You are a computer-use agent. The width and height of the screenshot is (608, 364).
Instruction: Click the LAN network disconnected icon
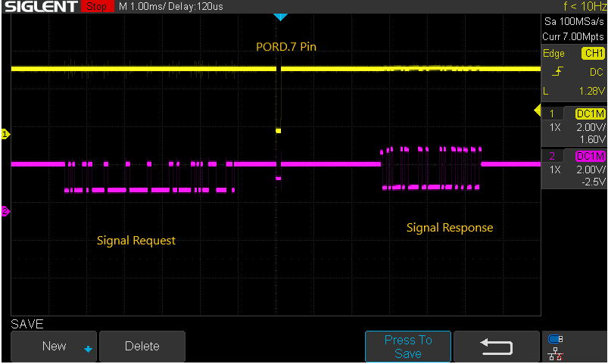tap(556, 354)
